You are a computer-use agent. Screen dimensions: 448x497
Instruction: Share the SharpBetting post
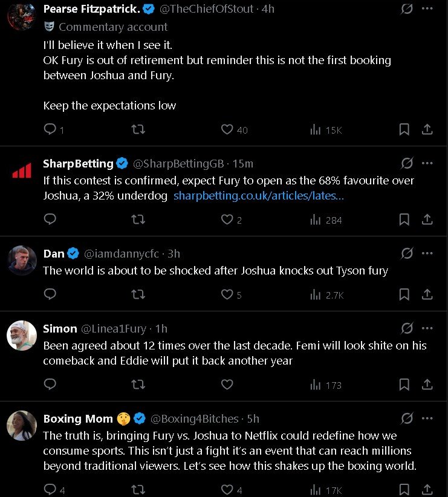pyautogui.click(x=427, y=219)
